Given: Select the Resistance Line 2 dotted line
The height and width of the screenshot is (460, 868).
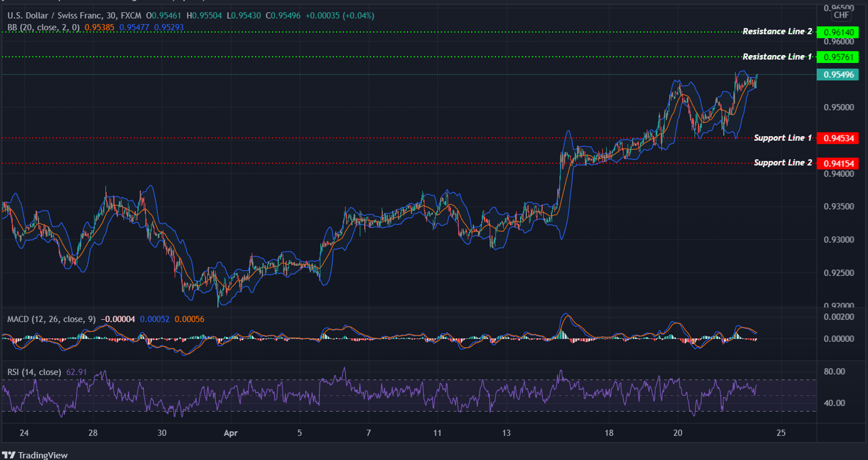Looking at the screenshot, I should pyautogui.click(x=344, y=31).
